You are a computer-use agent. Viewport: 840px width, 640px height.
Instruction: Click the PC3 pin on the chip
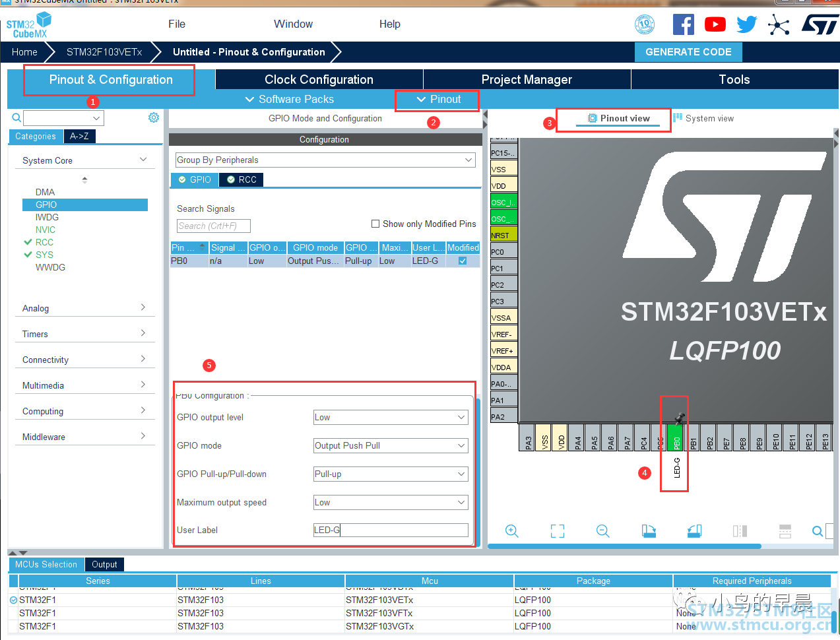503,301
